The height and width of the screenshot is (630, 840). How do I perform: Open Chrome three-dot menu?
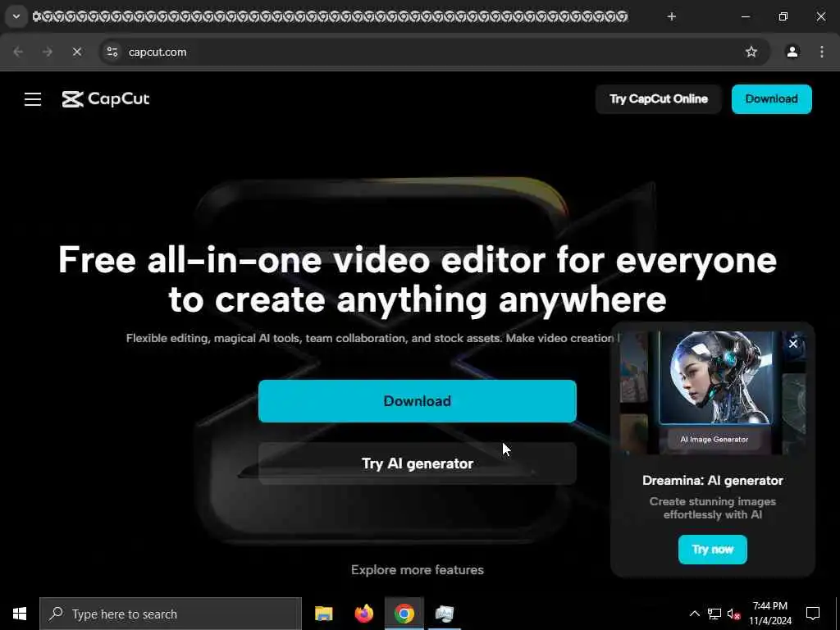coord(821,52)
